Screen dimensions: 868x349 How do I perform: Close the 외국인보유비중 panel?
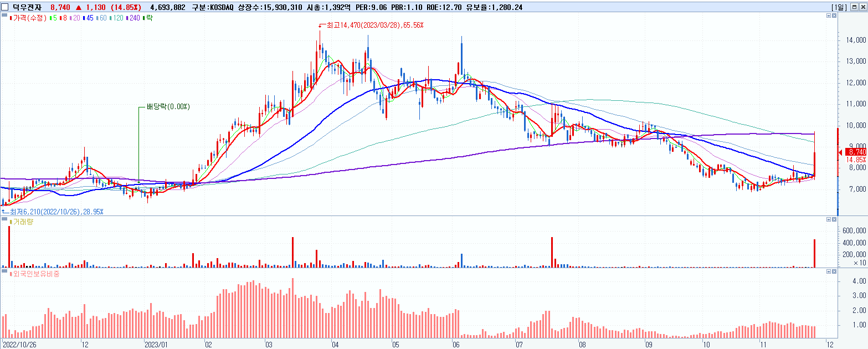(835, 272)
